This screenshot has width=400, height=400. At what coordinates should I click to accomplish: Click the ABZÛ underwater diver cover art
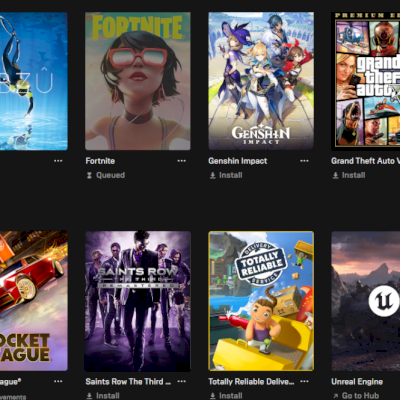(34, 81)
